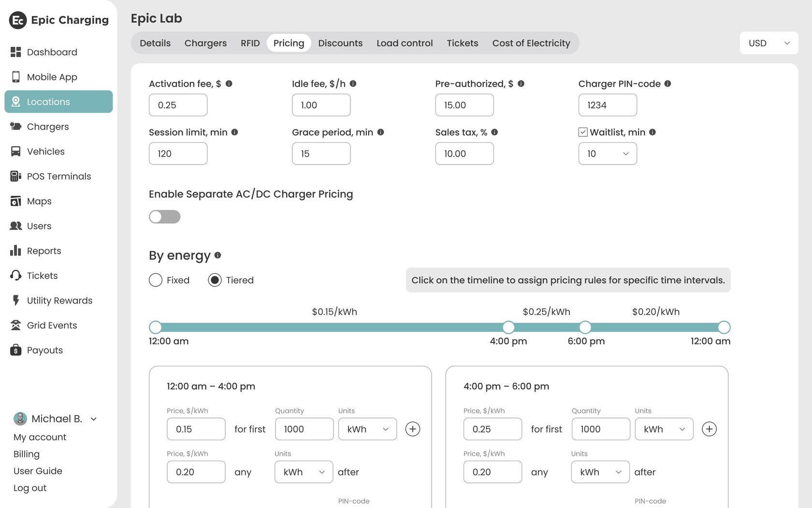Click the Dashboard icon in sidebar
The width and height of the screenshot is (812, 508).
16,52
